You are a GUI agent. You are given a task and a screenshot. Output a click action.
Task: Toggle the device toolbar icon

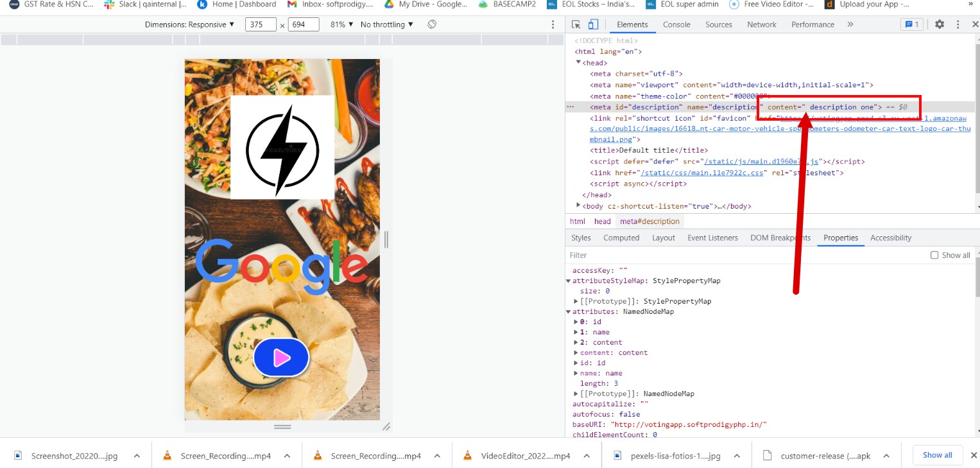[x=593, y=24]
